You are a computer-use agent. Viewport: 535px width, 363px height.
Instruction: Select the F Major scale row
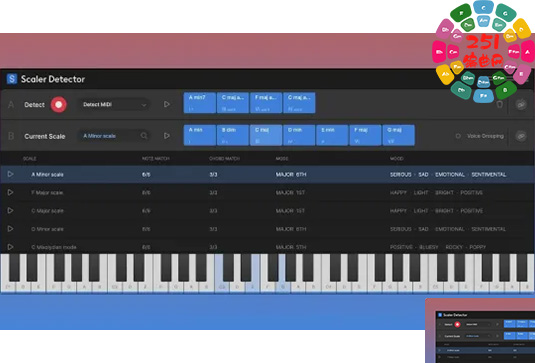point(268,192)
